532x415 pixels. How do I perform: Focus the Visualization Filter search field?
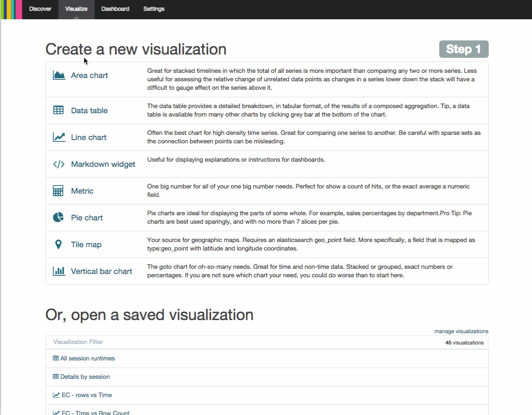[x=235, y=342]
